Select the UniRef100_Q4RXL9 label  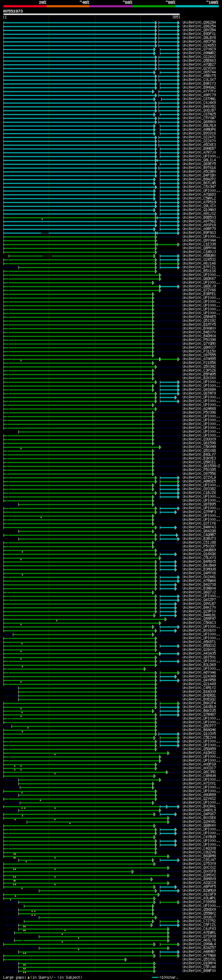tap(199, 810)
